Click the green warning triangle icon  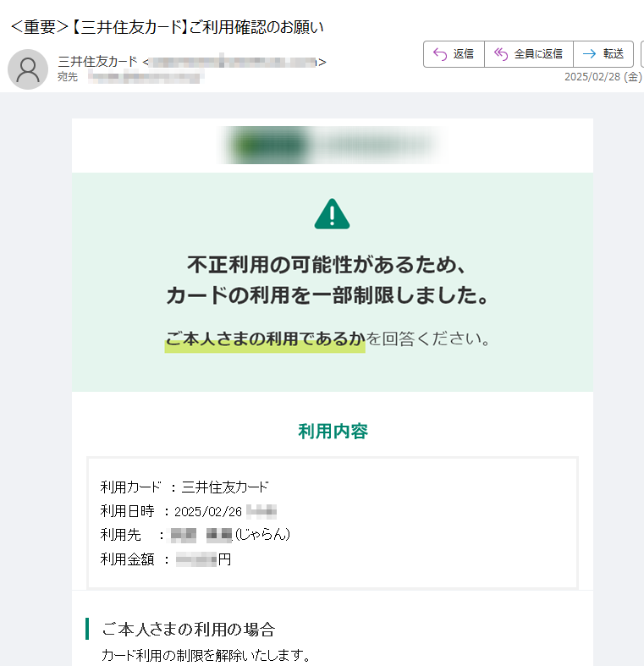click(x=333, y=214)
